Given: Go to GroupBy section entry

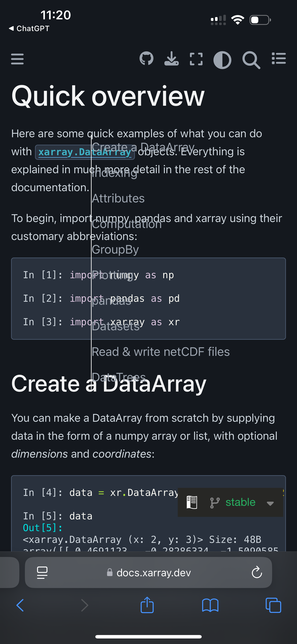Looking at the screenshot, I should tap(115, 249).
